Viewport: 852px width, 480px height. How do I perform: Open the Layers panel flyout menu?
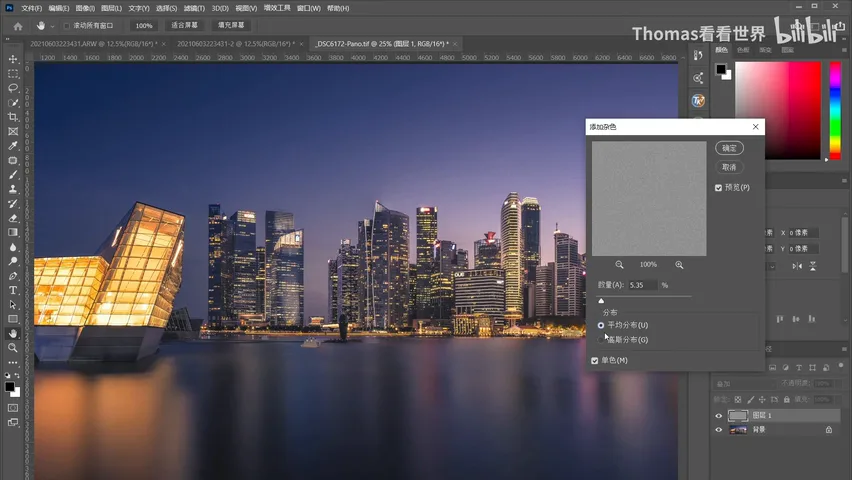844,349
